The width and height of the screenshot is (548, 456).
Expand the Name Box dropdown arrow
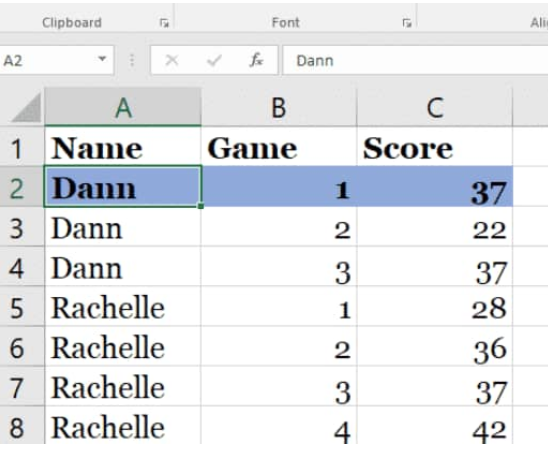click(x=102, y=59)
